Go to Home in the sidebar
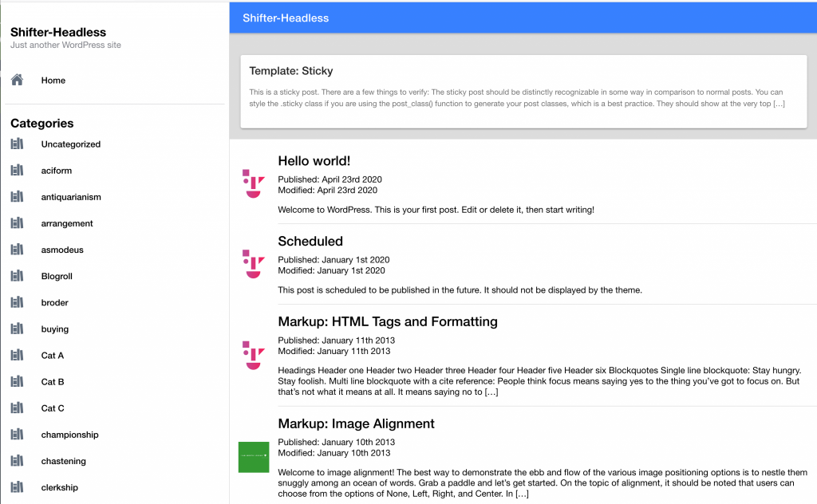 coord(53,81)
